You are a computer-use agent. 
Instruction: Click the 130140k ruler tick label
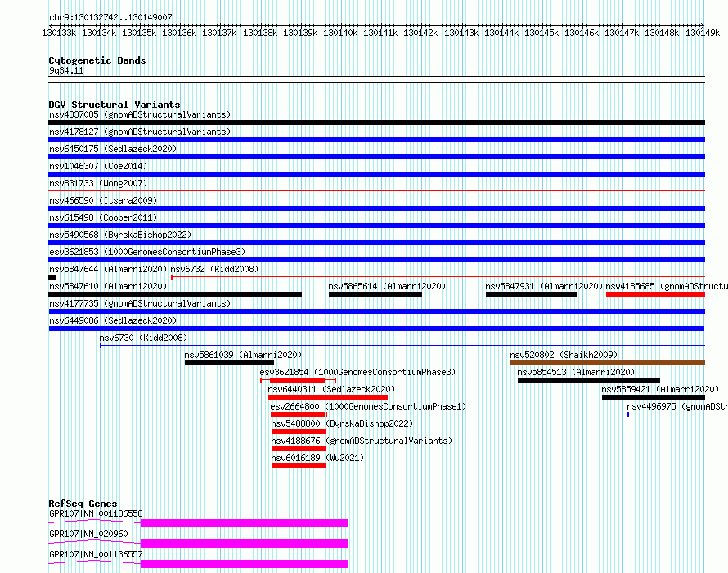click(x=340, y=33)
